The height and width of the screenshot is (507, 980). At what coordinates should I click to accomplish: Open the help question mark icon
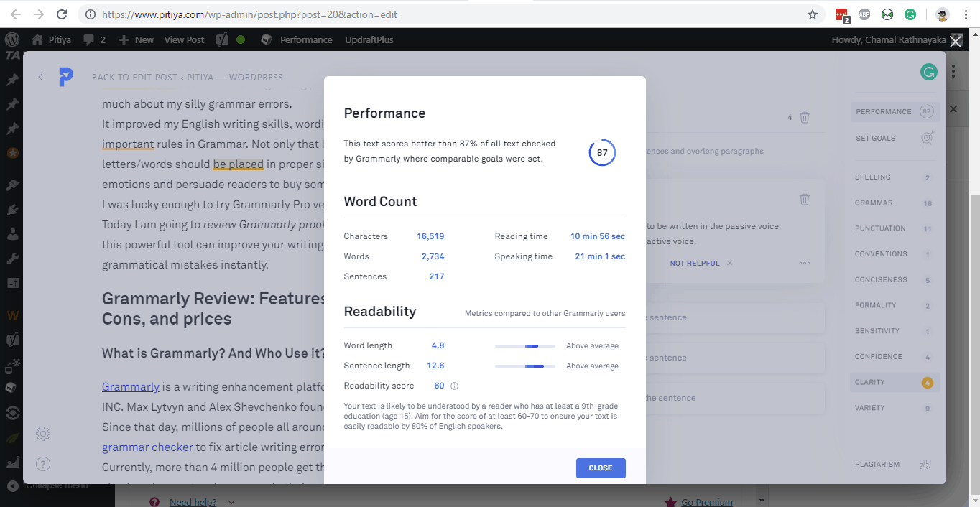[x=43, y=464]
